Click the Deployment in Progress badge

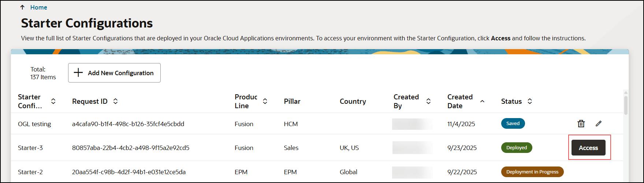pos(532,172)
